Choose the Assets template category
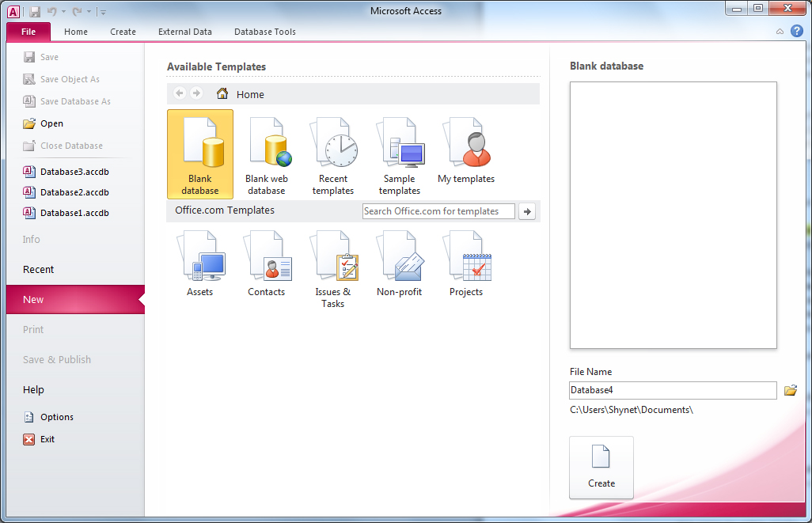The height and width of the screenshot is (523, 812). pos(200,265)
